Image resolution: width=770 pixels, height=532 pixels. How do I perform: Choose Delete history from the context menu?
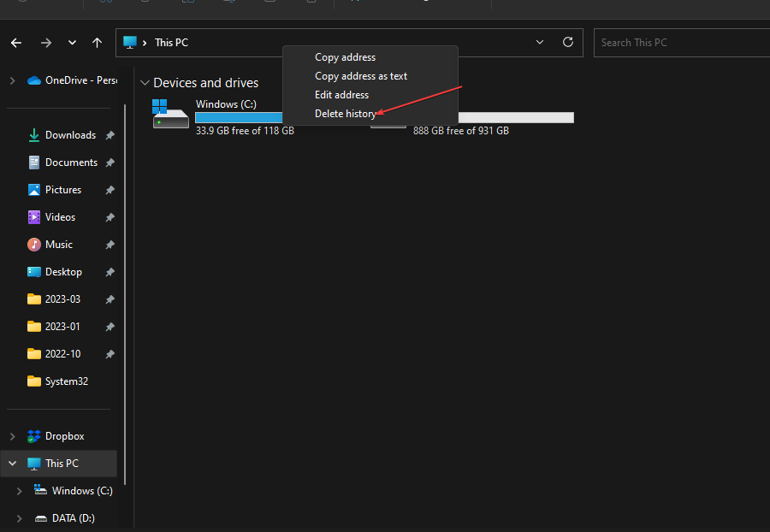click(x=345, y=113)
